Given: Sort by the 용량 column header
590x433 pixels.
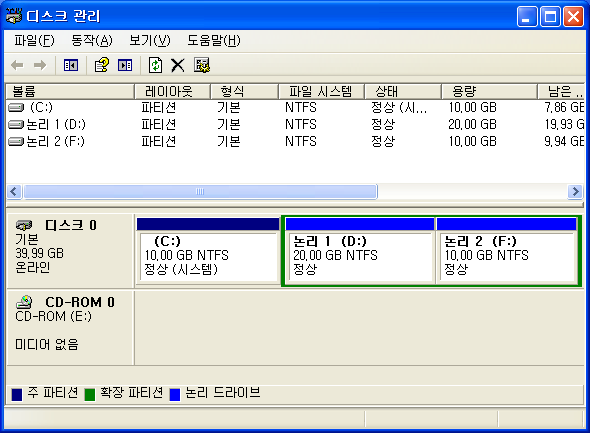Looking at the screenshot, I should (489, 91).
